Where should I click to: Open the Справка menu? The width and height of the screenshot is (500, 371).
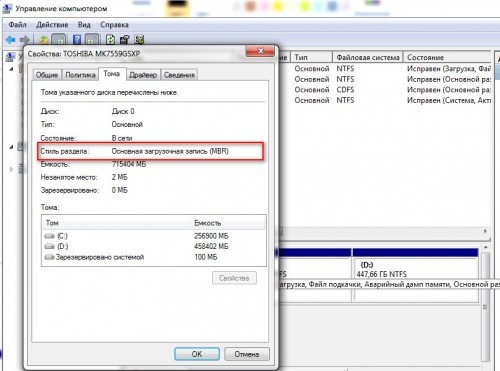point(114,25)
